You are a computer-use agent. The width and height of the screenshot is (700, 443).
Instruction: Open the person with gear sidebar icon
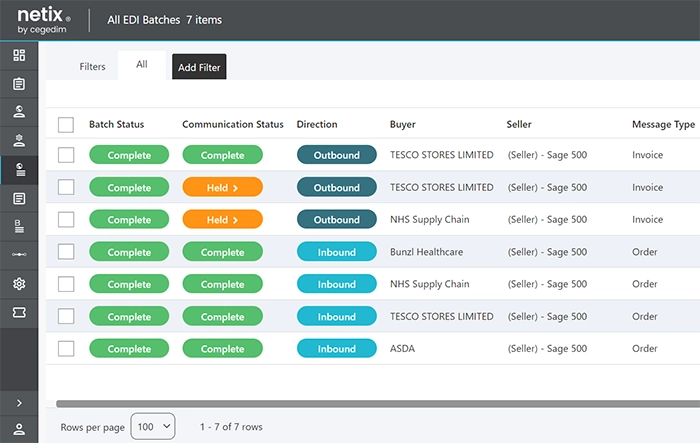point(19,140)
